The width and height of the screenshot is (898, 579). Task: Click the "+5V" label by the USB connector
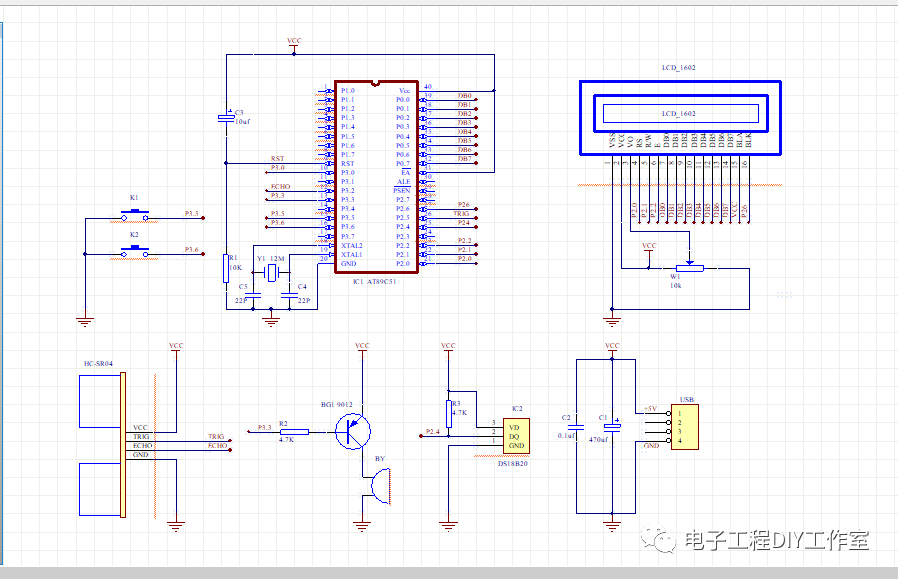(650, 409)
